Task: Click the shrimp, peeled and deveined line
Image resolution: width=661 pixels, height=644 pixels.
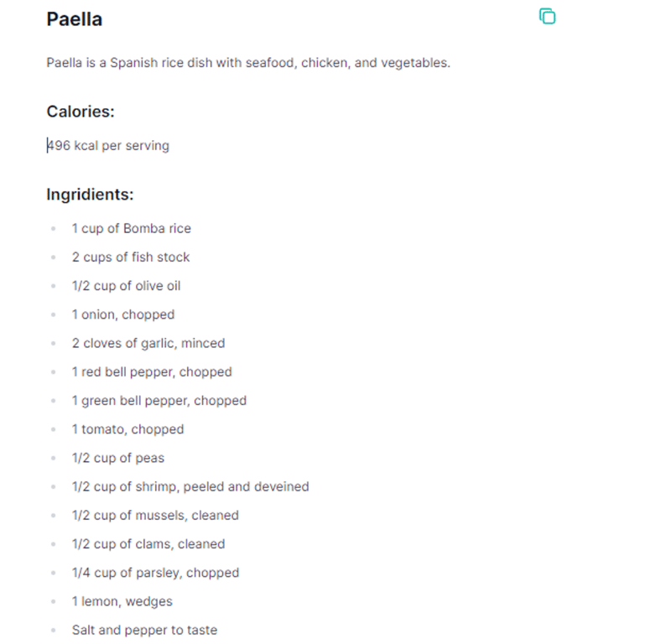Action: (190, 486)
